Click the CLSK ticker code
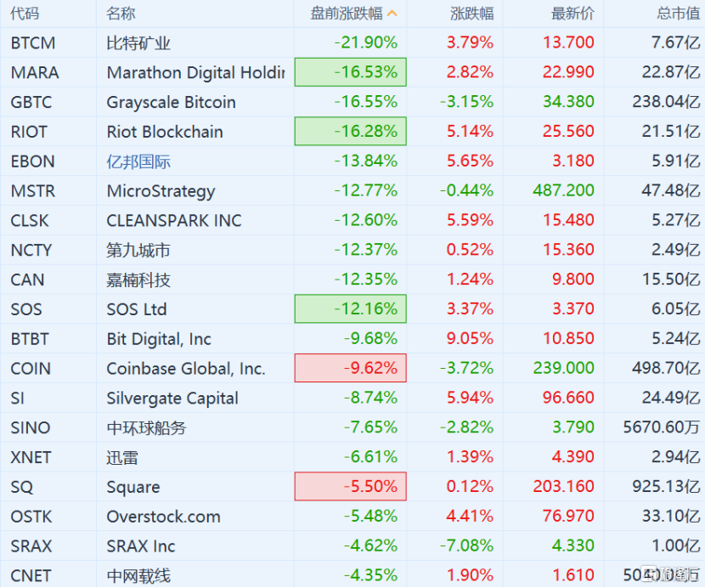 tap(31, 220)
